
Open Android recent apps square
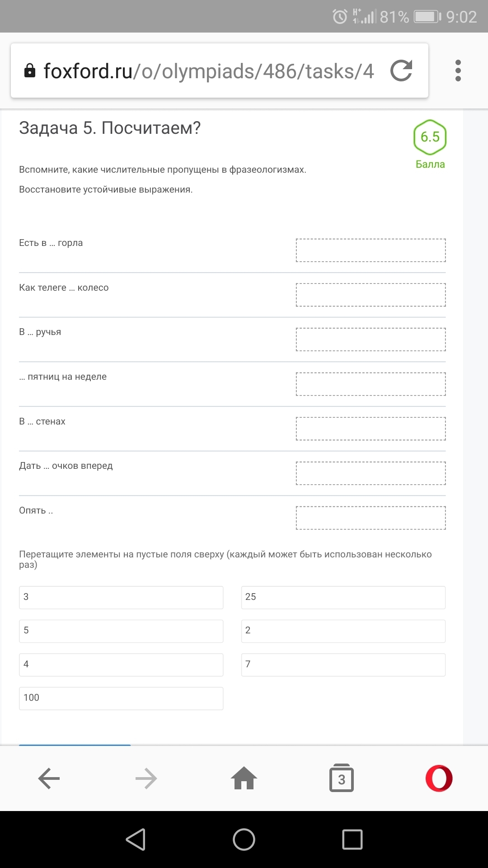click(352, 840)
